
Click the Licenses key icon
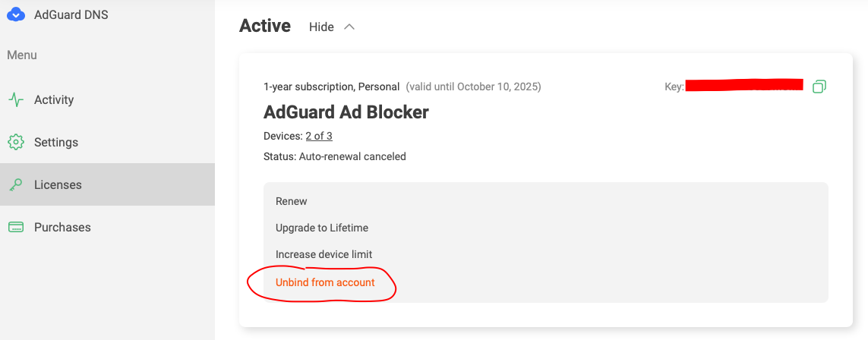tap(16, 184)
